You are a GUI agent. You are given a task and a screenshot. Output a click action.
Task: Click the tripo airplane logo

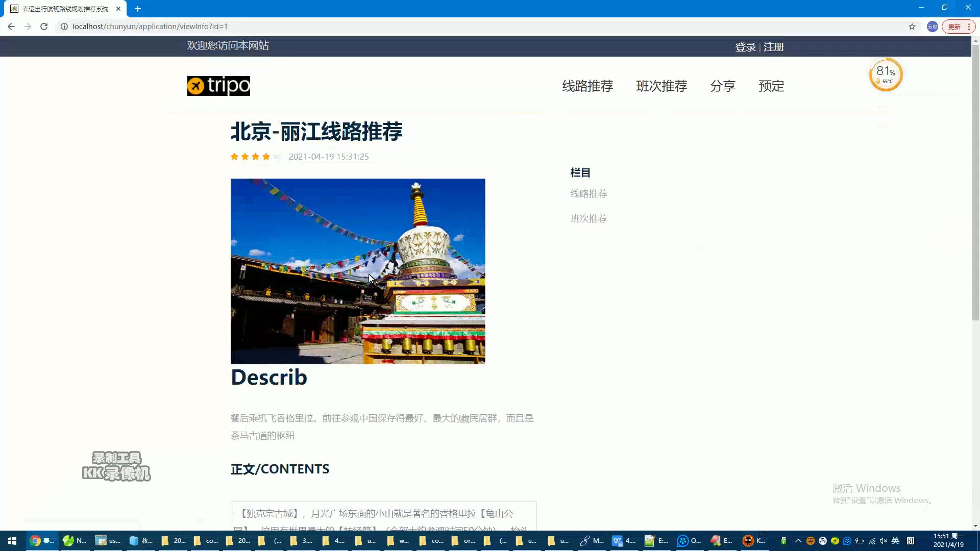tap(218, 86)
